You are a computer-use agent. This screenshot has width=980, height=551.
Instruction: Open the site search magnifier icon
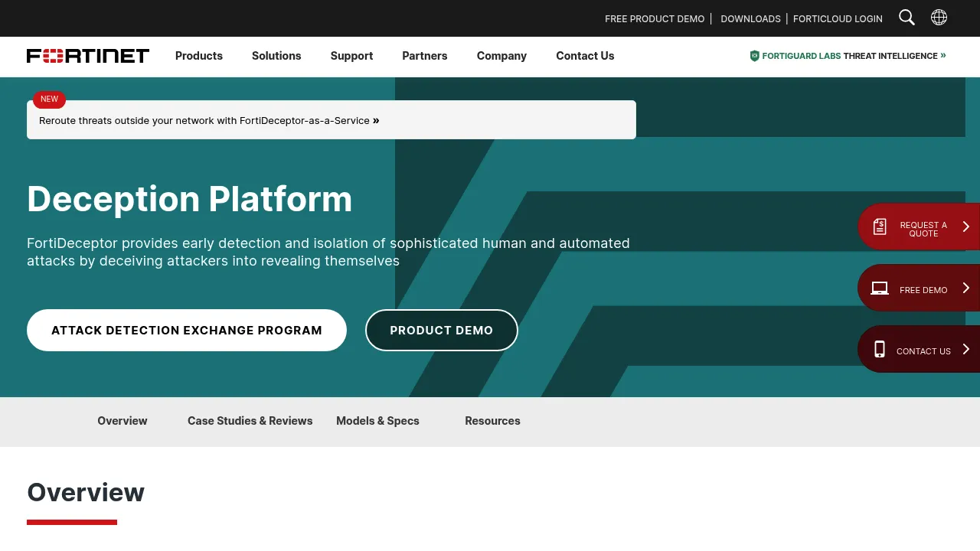click(906, 18)
